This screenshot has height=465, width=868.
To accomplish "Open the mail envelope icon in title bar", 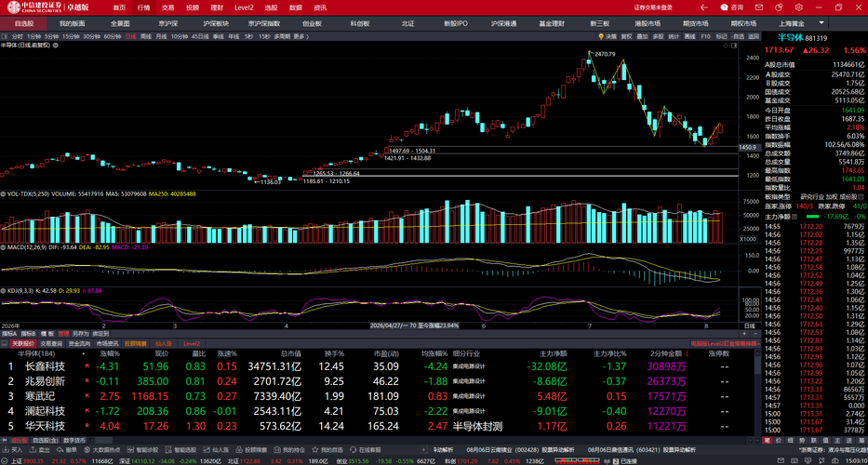I will (x=759, y=7).
